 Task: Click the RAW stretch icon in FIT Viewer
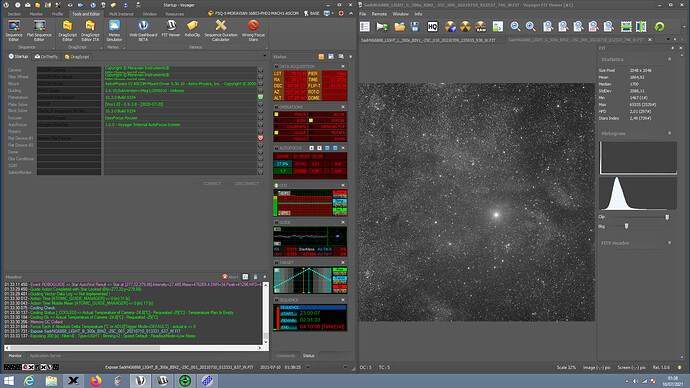[481, 27]
